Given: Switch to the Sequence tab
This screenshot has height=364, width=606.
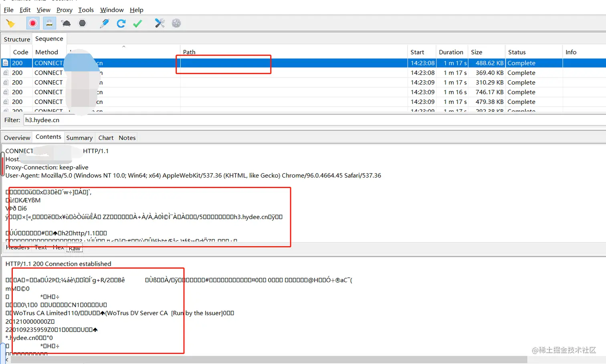Looking at the screenshot, I should point(49,38).
